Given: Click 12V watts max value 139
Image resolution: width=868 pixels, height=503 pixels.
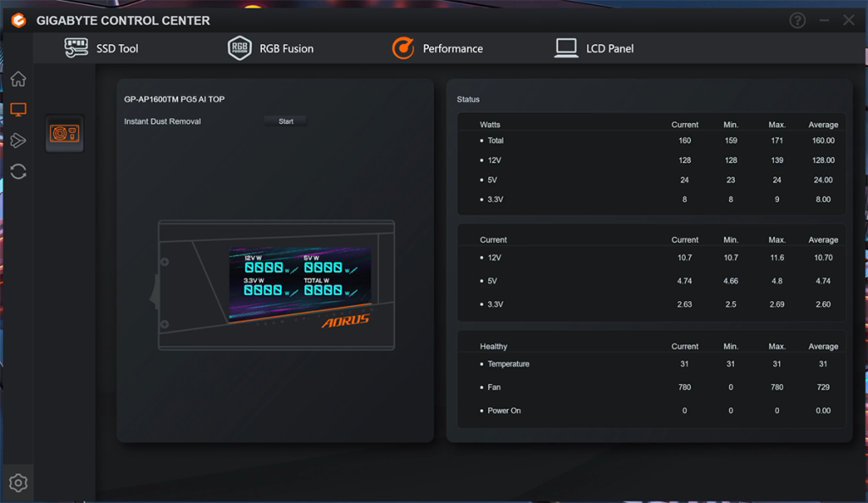Looking at the screenshot, I should (x=776, y=160).
